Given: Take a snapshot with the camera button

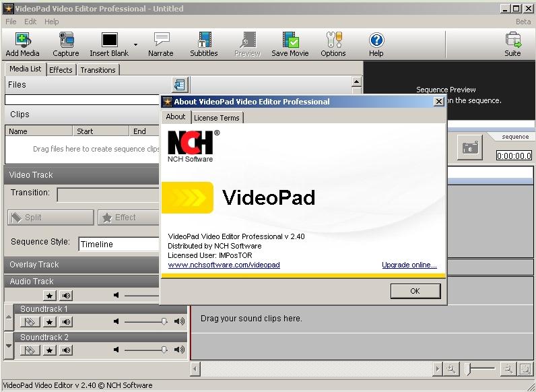Looking at the screenshot, I should (470, 148).
